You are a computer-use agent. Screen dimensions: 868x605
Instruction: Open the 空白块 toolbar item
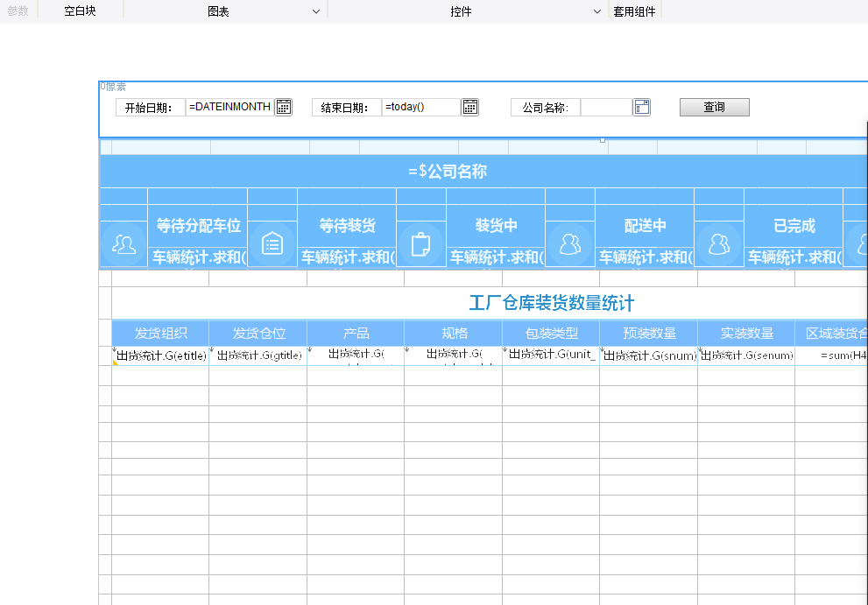pos(80,11)
